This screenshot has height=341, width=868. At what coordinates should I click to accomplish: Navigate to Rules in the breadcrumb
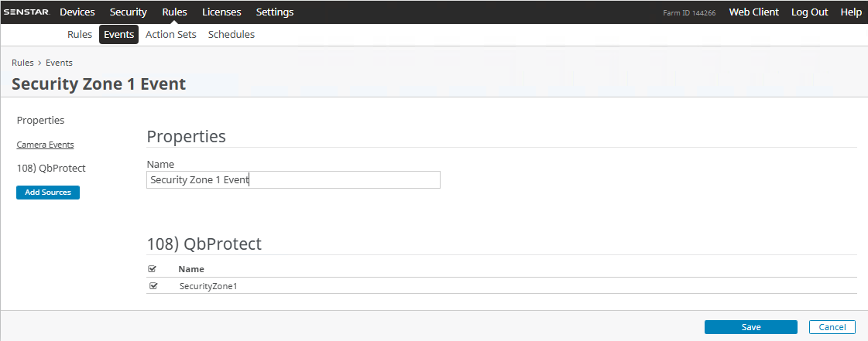click(22, 63)
